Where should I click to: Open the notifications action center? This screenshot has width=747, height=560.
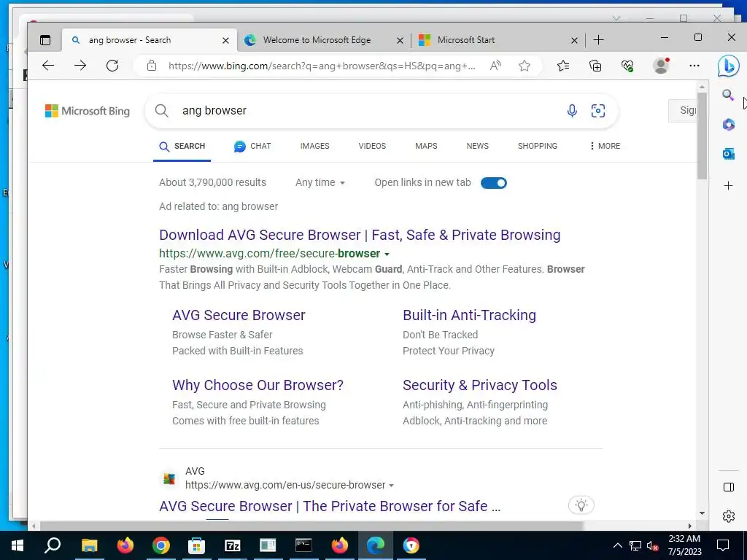tap(723, 545)
